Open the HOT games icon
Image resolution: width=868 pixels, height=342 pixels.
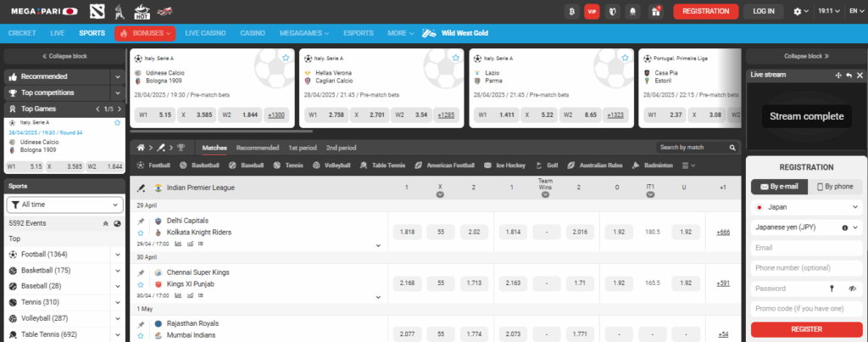pos(142,10)
